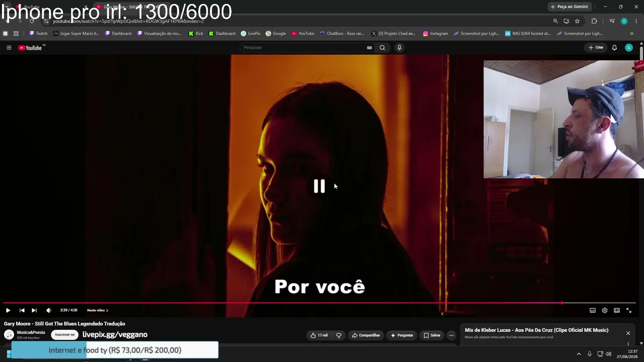Play the video from the player bar
This screenshot has width=644, height=362.
[x=8, y=310]
